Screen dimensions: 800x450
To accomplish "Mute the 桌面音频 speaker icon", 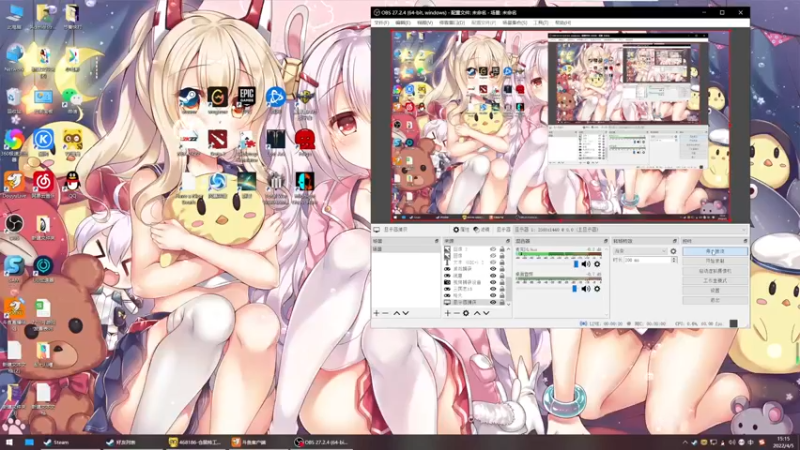I will [x=586, y=289].
